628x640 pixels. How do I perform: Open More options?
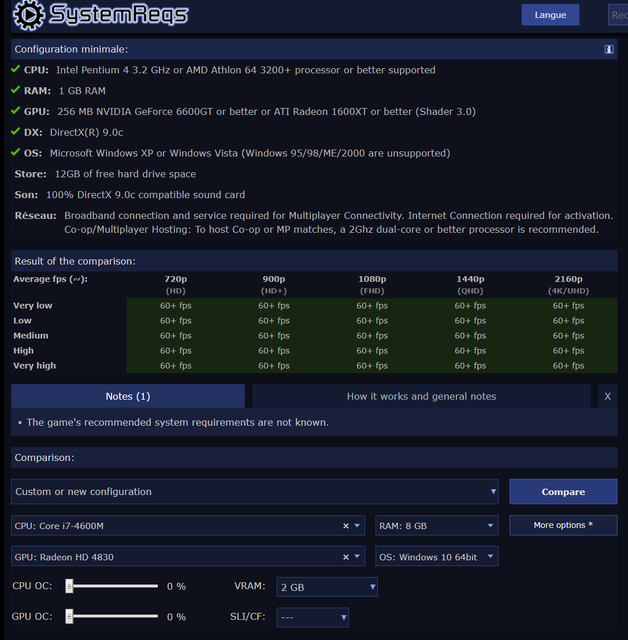click(563, 525)
